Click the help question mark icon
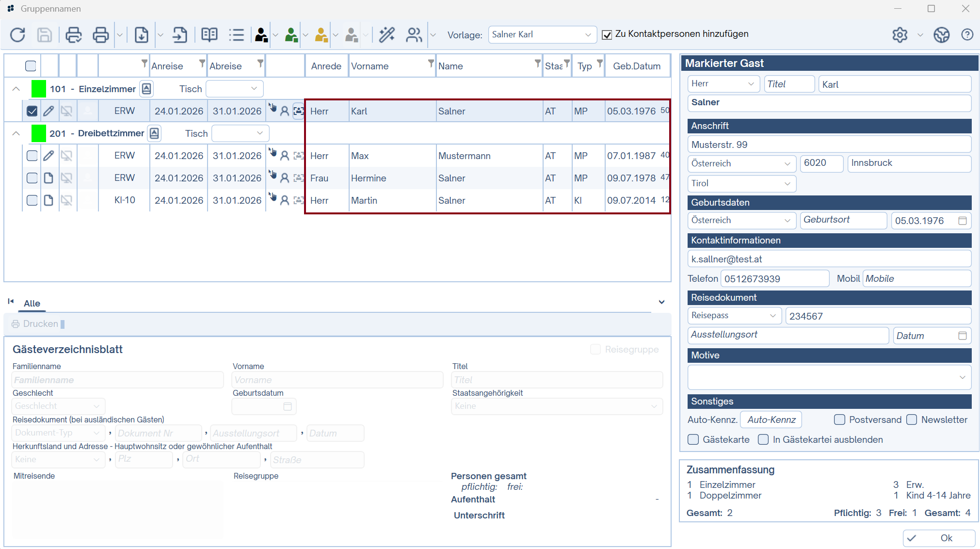 [x=967, y=35]
